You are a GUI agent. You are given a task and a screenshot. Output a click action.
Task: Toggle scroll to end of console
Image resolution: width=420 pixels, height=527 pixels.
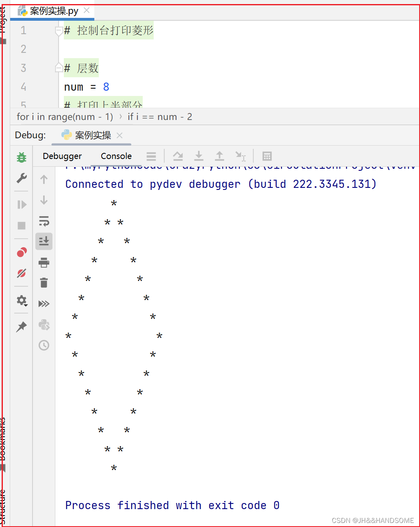point(44,242)
